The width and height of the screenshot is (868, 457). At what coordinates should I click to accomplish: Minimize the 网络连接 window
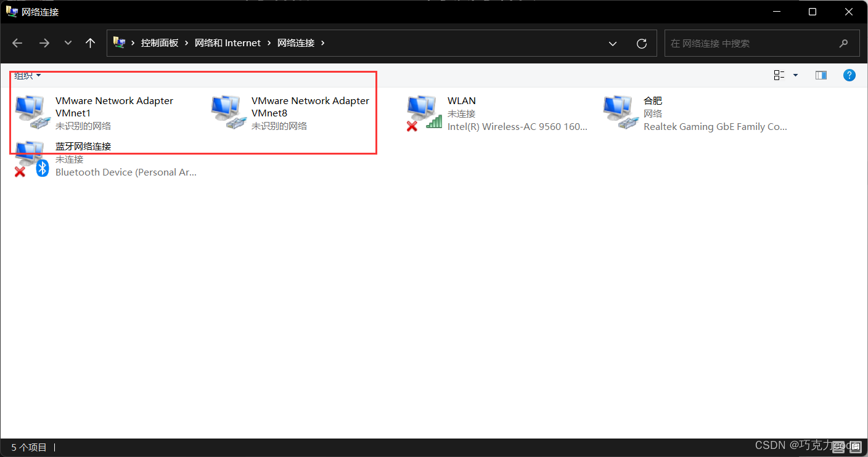point(776,12)
